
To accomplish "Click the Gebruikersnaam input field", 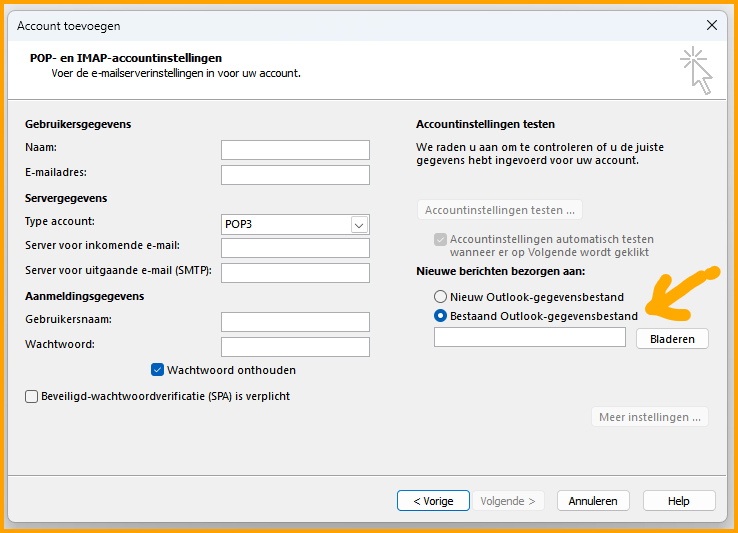I will pos(295,322).
